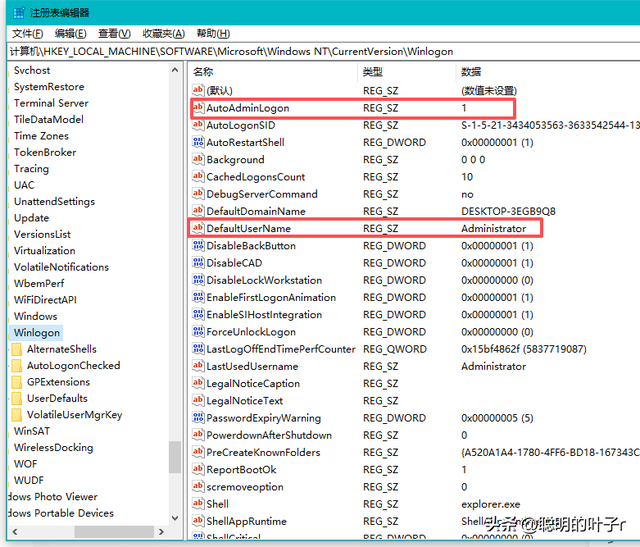Click the icon beside the Shell value
The width and height of the screenshot is (640, 547).
coord(197,504)
